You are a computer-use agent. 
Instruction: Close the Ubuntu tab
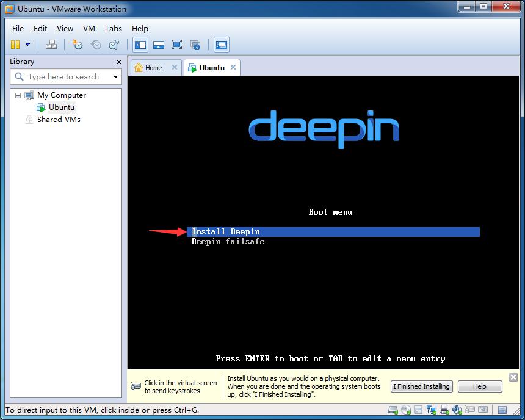[x=233, y=67]
